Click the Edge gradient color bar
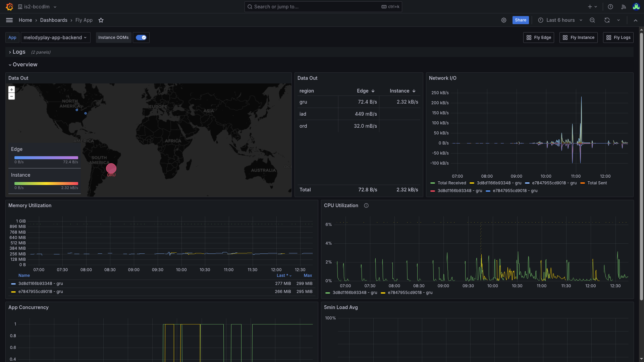 point(46,158)
